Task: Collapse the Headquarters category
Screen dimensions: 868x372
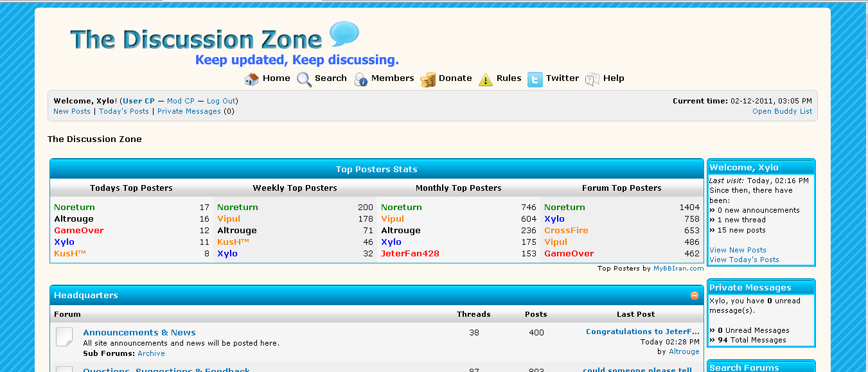Action: (x=695, y=296)
